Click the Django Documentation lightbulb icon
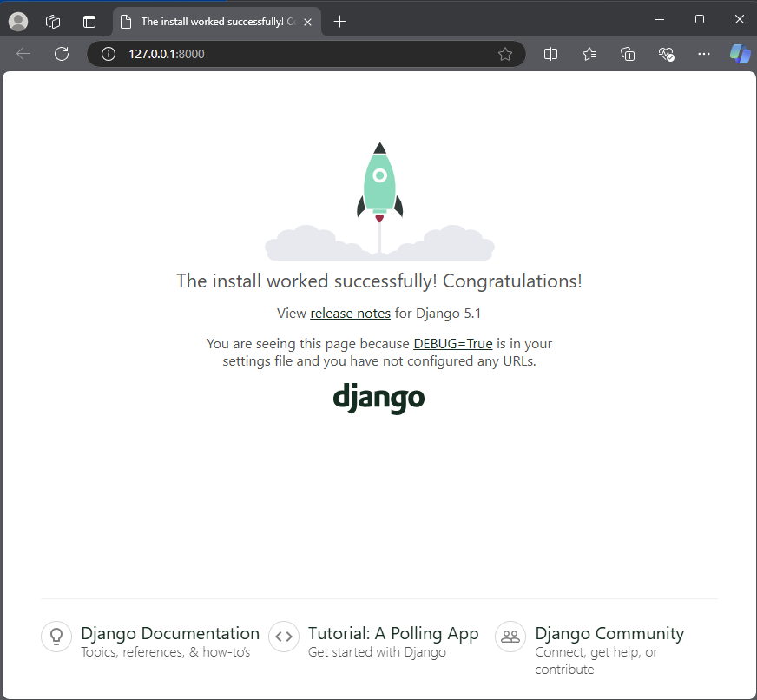757x700 pixels. coord(56,637)
